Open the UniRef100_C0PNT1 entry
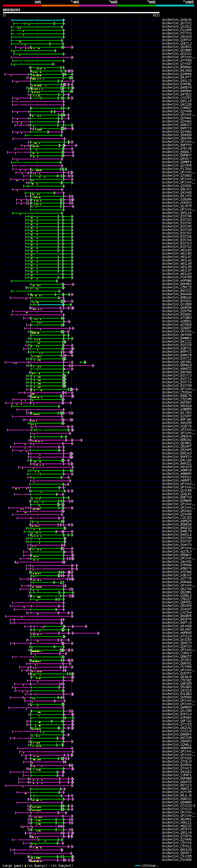 pos(177,775)
